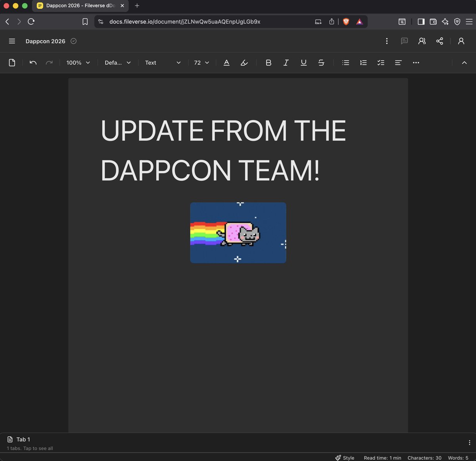
Task: Open the font size 72 dropdown
Action: pyautogui.click(x=202, y=63)
